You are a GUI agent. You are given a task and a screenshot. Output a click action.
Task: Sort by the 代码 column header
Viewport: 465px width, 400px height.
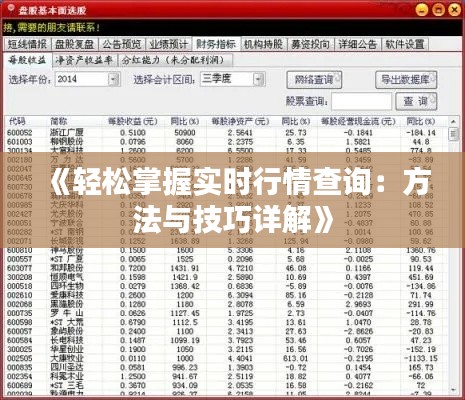tap(17, 121)
